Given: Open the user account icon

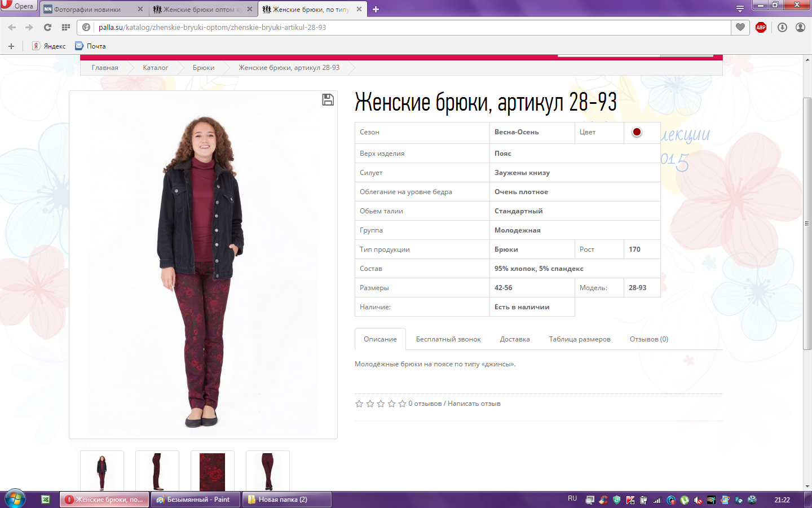Looking at the screenshot, I should (x=800, y=27).
